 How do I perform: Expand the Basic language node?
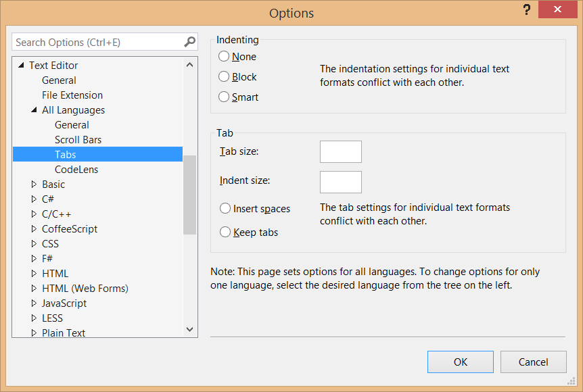34,184
